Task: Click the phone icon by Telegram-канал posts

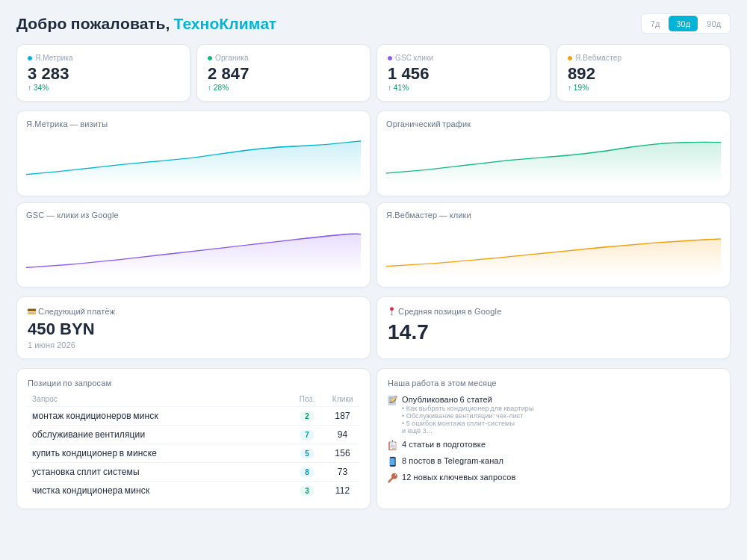Action: click(x=393, y=461)
